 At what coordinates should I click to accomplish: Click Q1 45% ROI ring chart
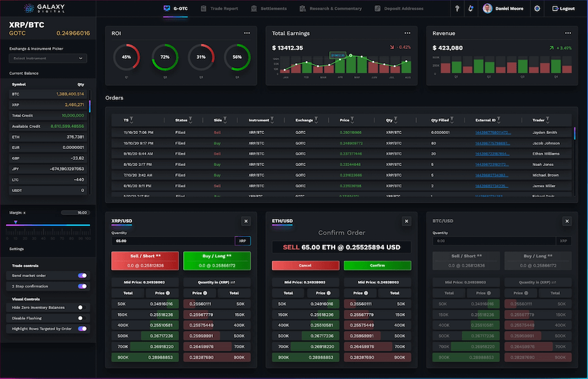126,57
